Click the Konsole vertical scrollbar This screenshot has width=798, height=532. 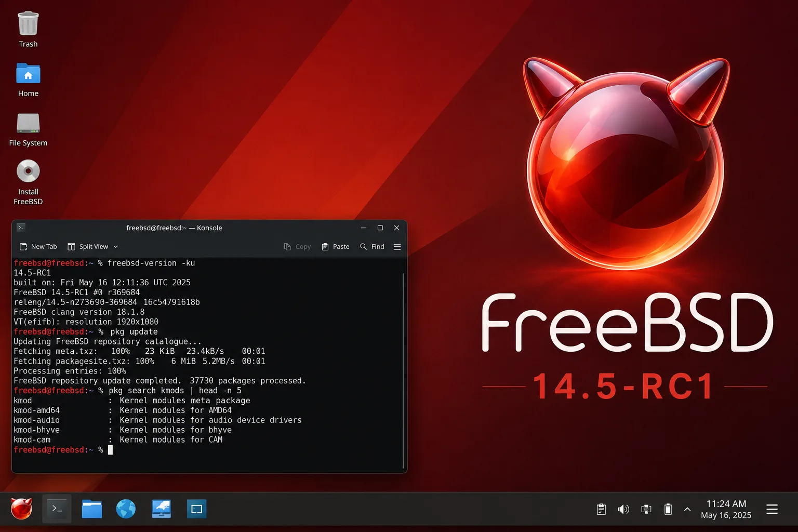pyautogui.click(x=403, y=370)
